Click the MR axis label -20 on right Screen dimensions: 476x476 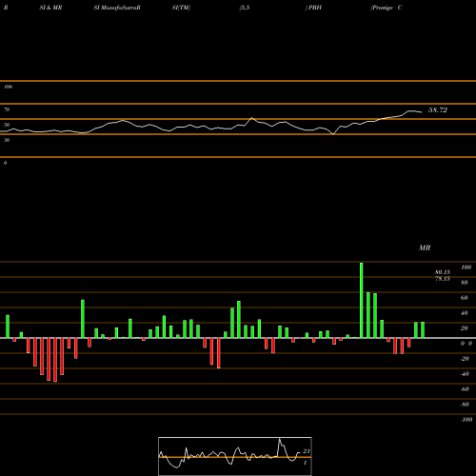(x=465, y=359)
